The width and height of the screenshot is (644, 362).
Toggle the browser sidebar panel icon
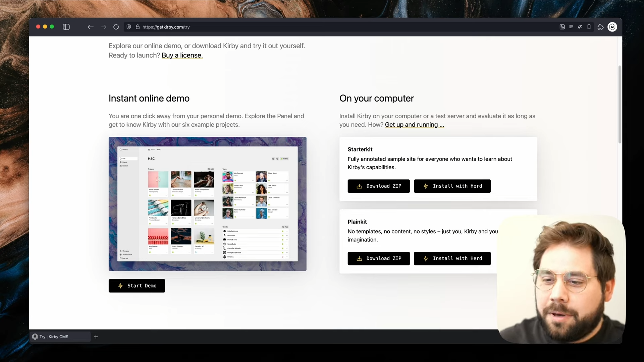66,27
